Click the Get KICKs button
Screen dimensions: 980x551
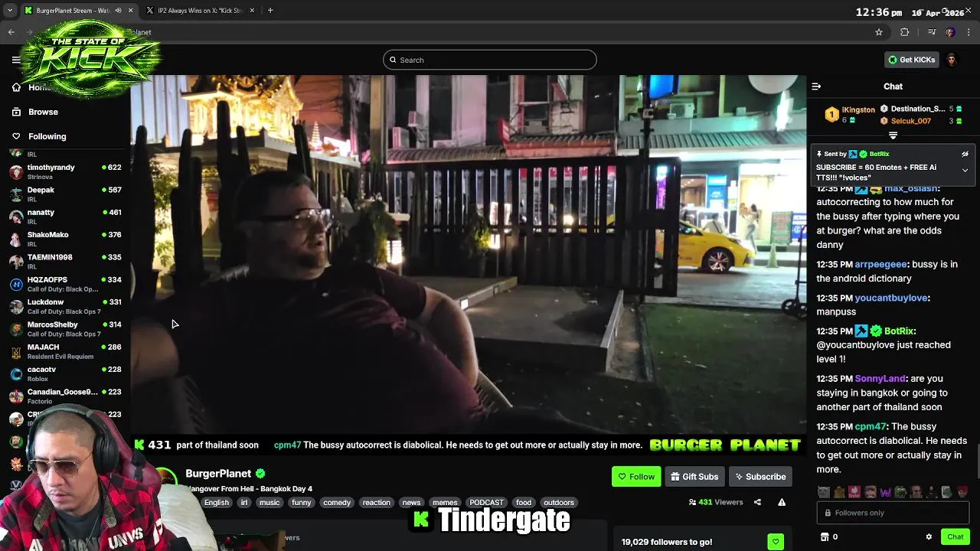(911, 60)
